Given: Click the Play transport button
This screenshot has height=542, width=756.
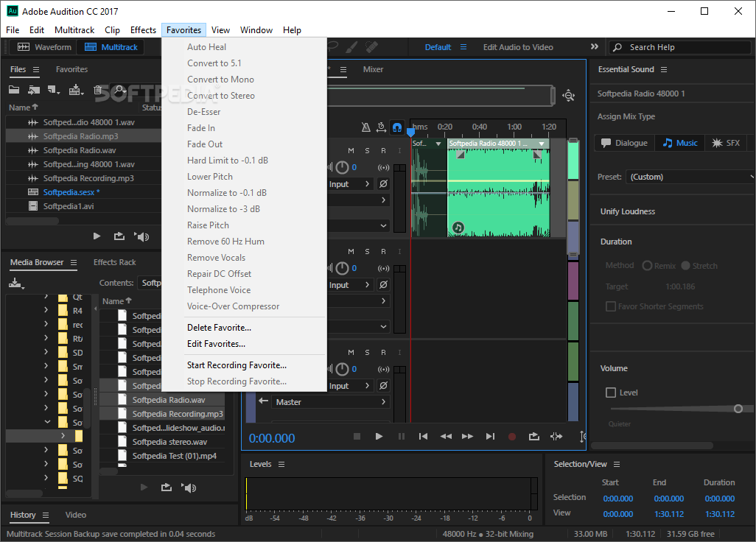Looking at the screenshot, I should pos(379,437).
